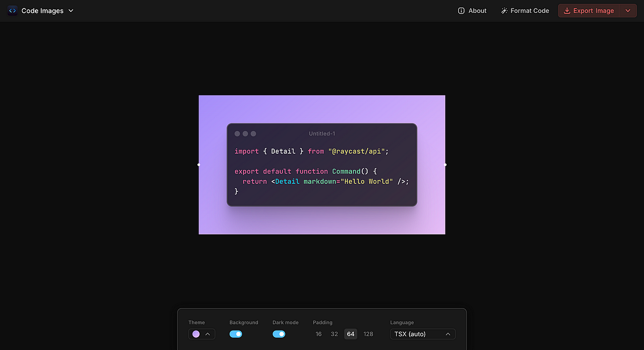
Task: Disable the Background toggle
Action: point(236,334)
